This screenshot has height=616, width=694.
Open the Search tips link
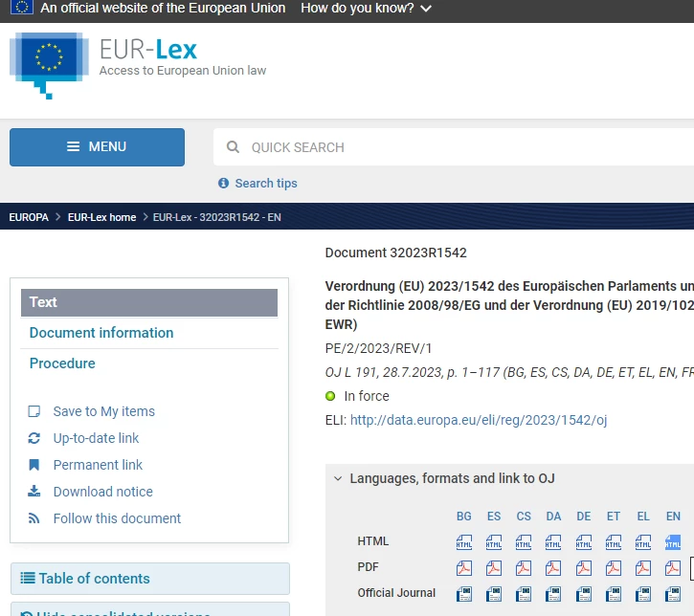266,183
